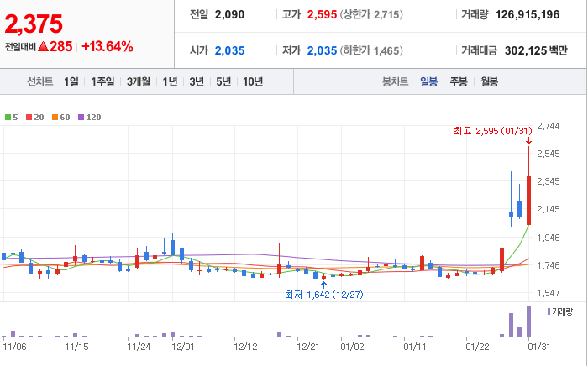Click the purple 120-day moving average legend
588x366 pixels.
click(x=90, y=118)
